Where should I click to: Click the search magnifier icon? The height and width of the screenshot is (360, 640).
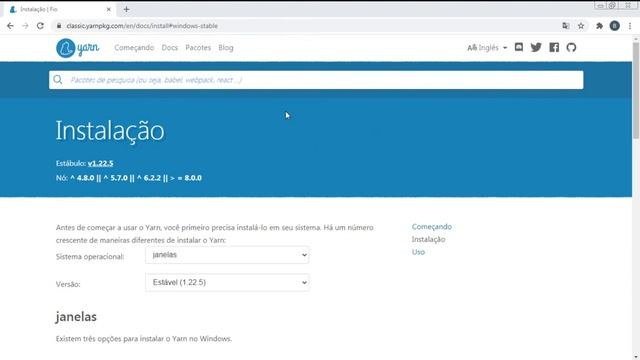(58, 80)
